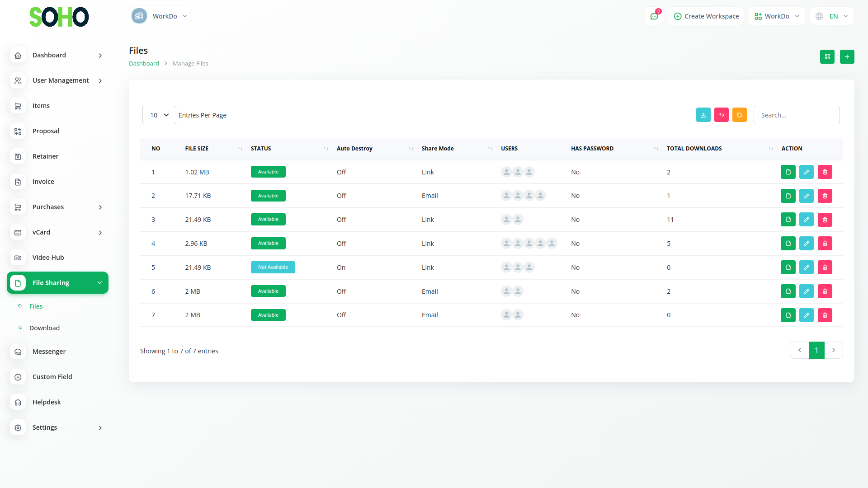
Task: Click the Create Workspace button
Action: 706,16
